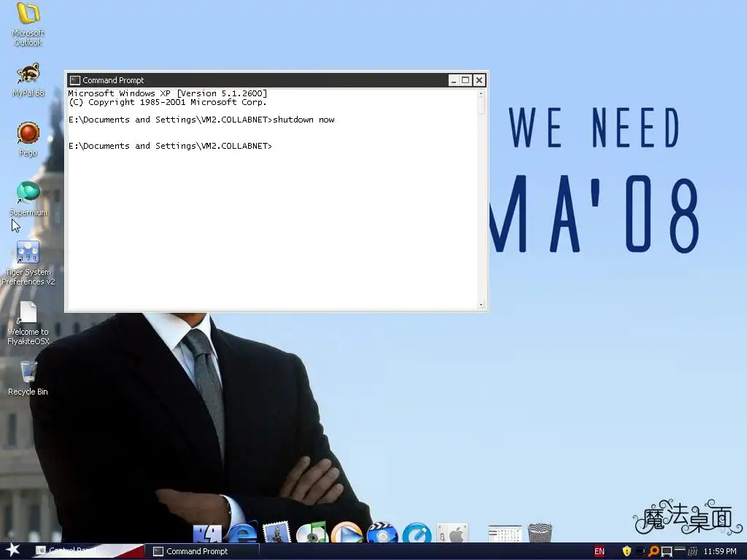
Task: Open the Command Prompt window system menu icon
Action: (x=75, y=80)
